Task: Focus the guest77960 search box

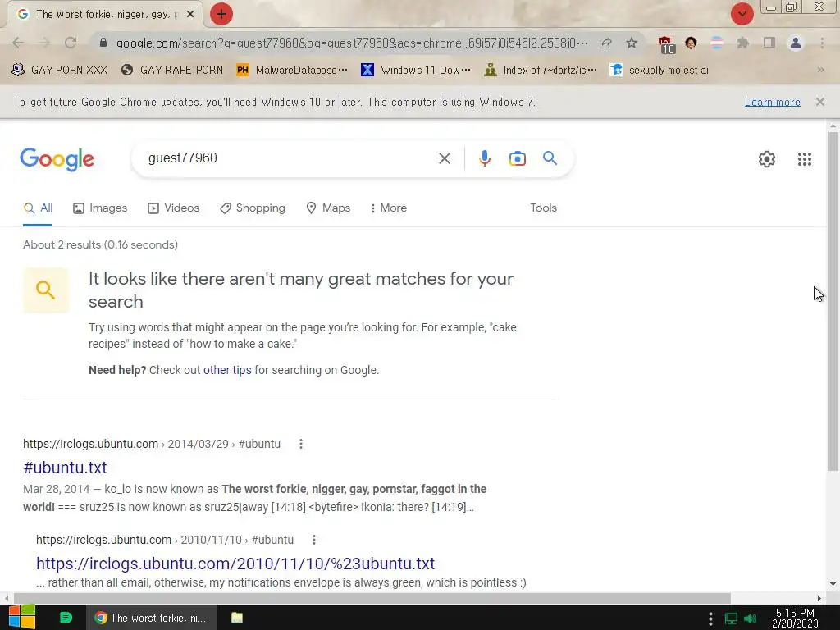Action: click(x=290, y=158)
